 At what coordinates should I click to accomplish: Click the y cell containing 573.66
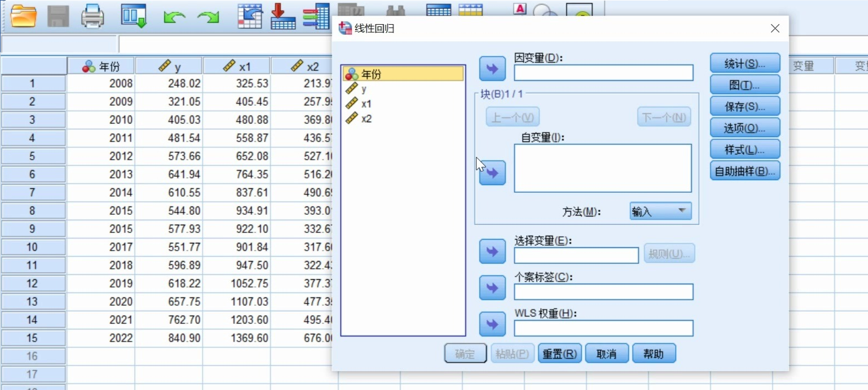tap(169, 156)
